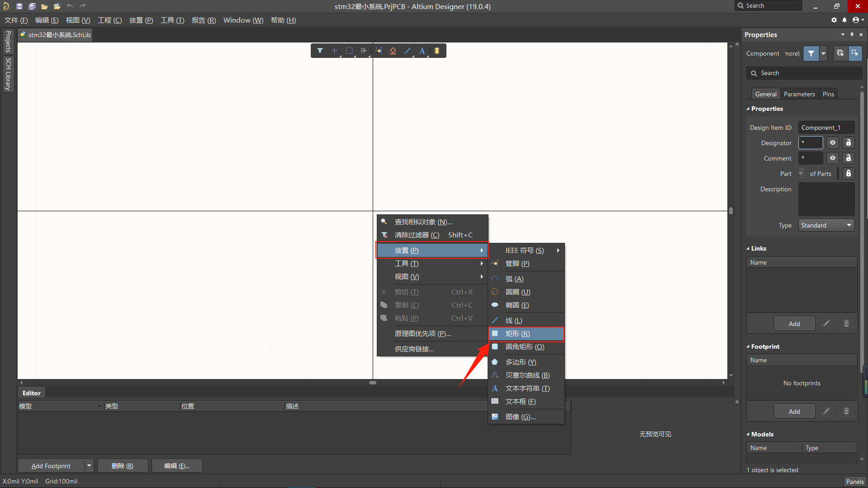The width and height of the screenshot is (868, 488).
Task: Choose the dashed selection rectangle tool
Action: click(349, 51)
